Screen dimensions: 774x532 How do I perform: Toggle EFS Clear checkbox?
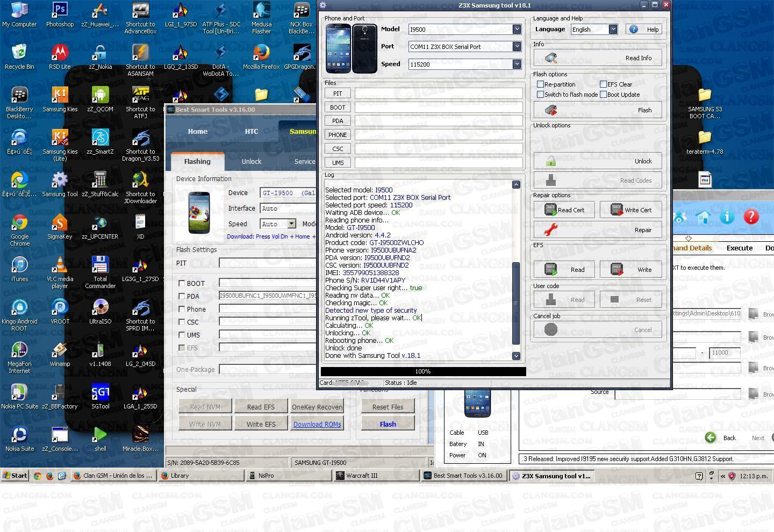603,84
